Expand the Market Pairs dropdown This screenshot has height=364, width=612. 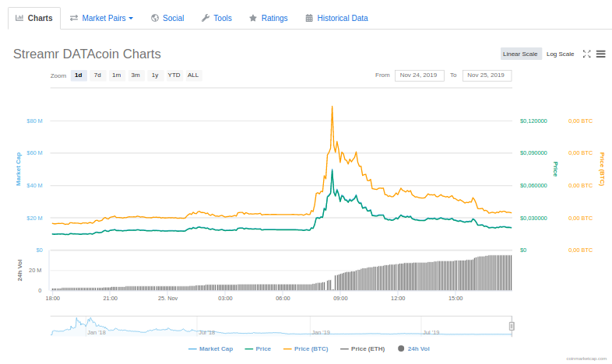[x=101, y=19]
